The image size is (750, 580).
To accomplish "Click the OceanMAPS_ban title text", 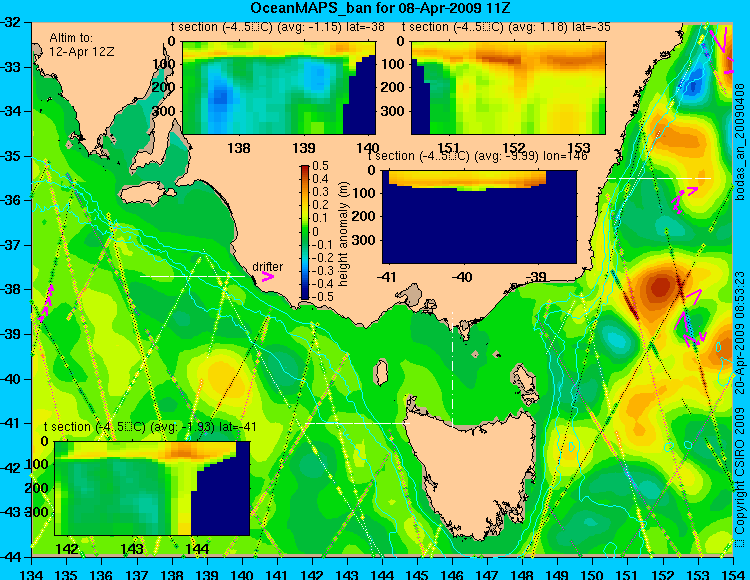I will 380,8.
